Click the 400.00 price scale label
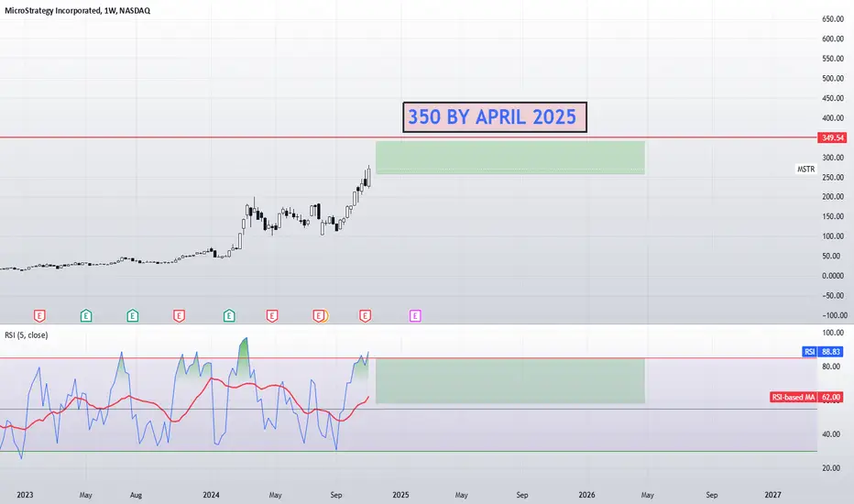Image resolution: width=854 pixels, height=504 pixels. click(833, 117)
